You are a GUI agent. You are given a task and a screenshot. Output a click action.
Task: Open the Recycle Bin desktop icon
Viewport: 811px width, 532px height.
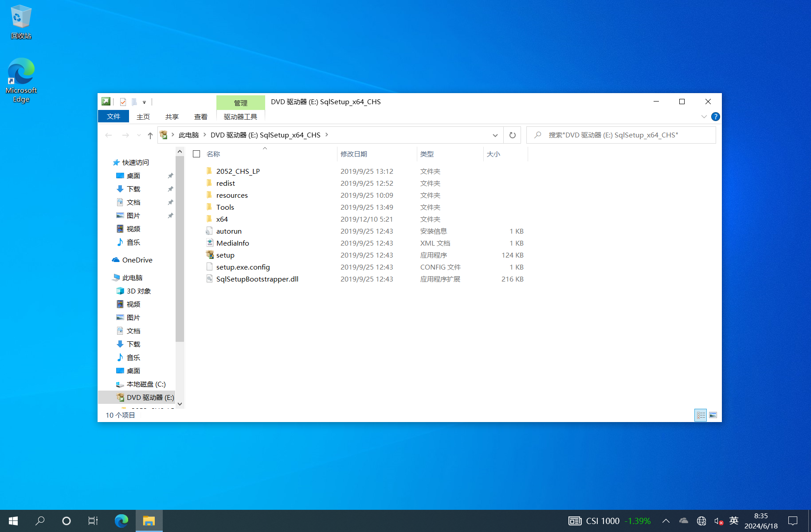(x=21, y=22)
